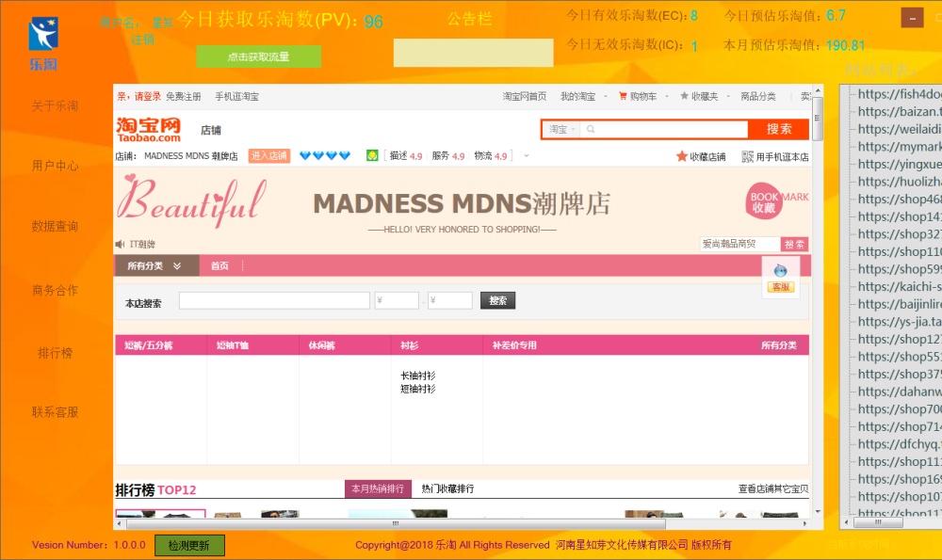Image resolution: width=942 pixels, height=560 pixels.
Task: Open the 长袖衬衫 subcategory link
Action: point(418,376)
